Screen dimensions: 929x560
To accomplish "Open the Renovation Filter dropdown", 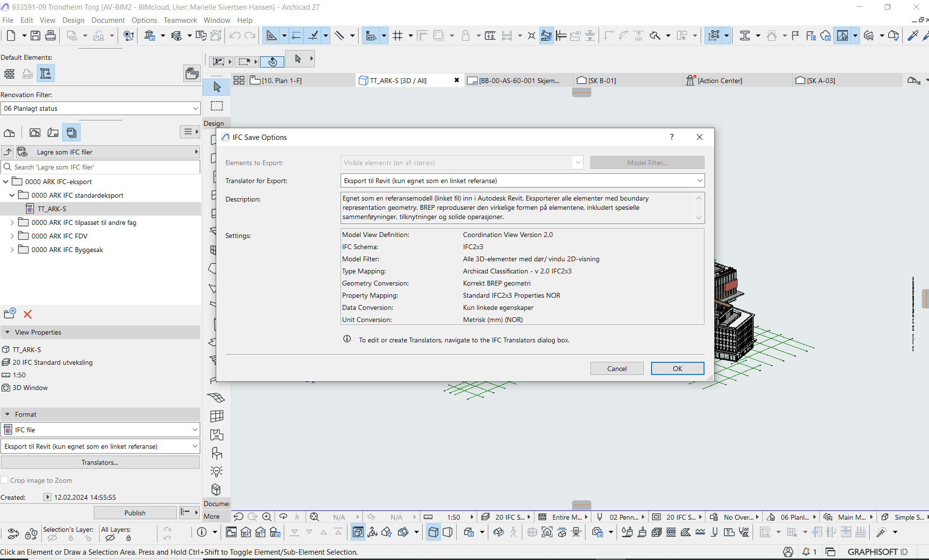I will [100, 108].
